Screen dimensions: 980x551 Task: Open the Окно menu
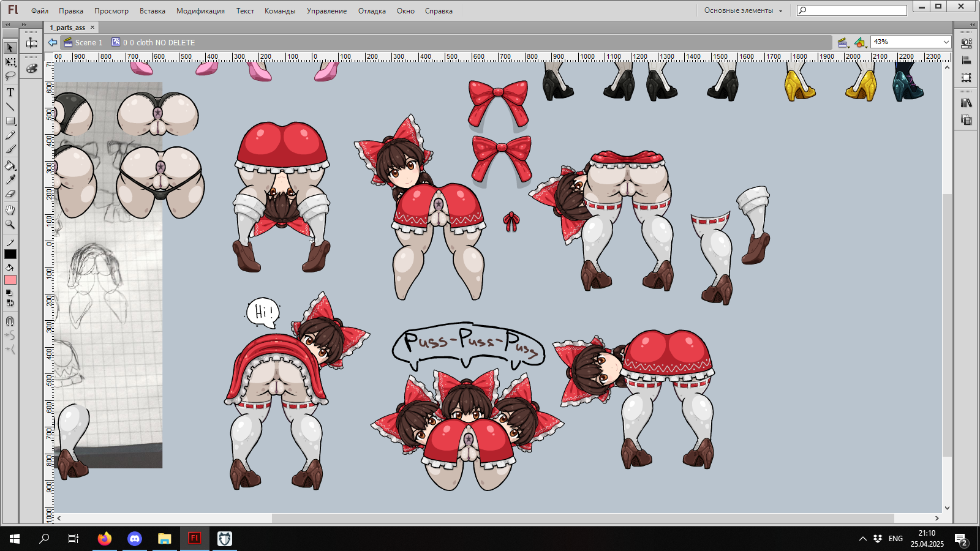click(405, 11)
